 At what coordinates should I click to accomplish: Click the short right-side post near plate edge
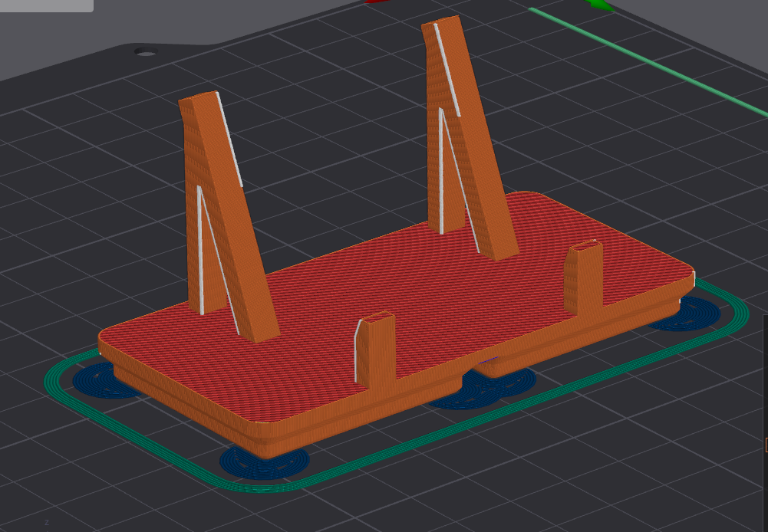coord(584,277)
